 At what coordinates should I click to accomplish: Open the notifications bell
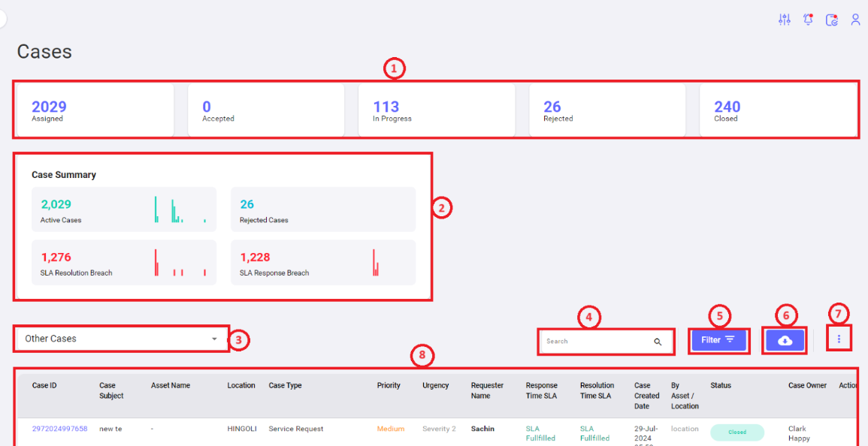[x=808, y=20]
